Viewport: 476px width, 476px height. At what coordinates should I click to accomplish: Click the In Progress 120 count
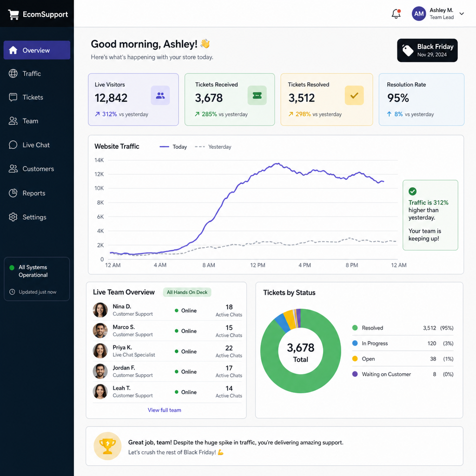[432, 344]
